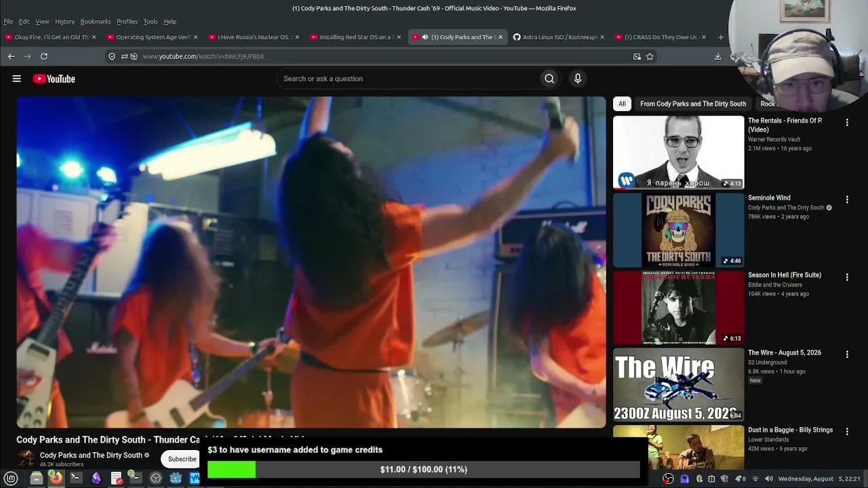868x488 pixels.
Task: Open a new browser tab
Action: pyautogui.click(x=721, y=37)
